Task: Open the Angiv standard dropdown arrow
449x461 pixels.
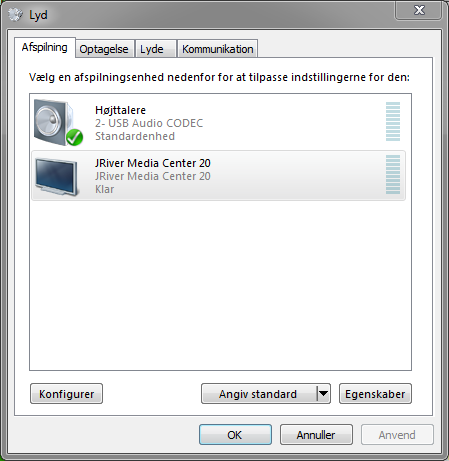Action: point(323,394)
